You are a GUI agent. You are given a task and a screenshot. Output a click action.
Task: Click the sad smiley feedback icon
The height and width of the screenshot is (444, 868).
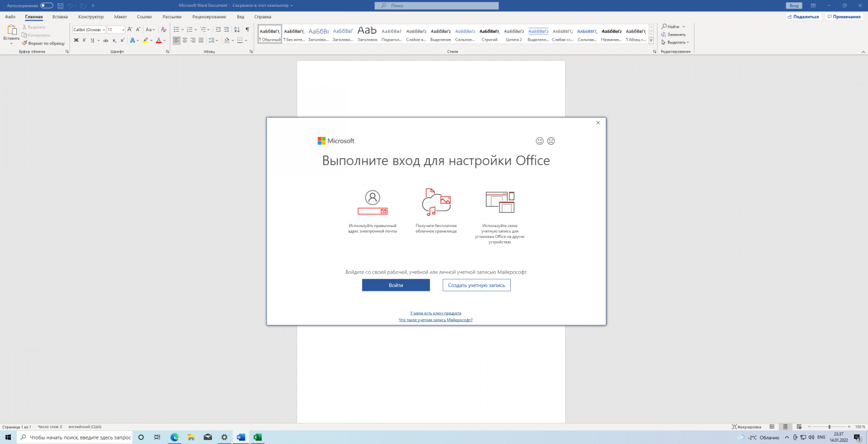point(551,141)
